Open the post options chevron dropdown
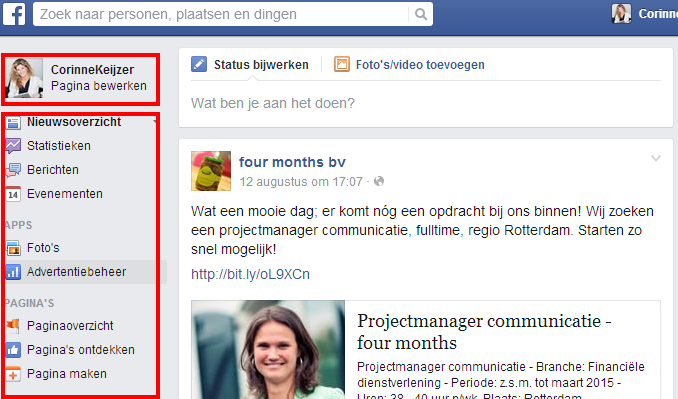 click(x=656, y=158)
